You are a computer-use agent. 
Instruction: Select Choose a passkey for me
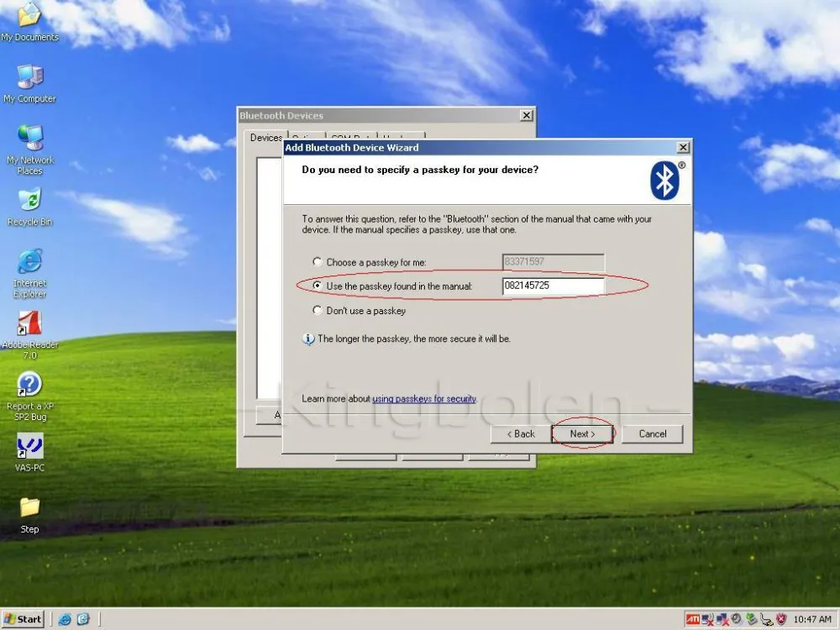[318, 262]
